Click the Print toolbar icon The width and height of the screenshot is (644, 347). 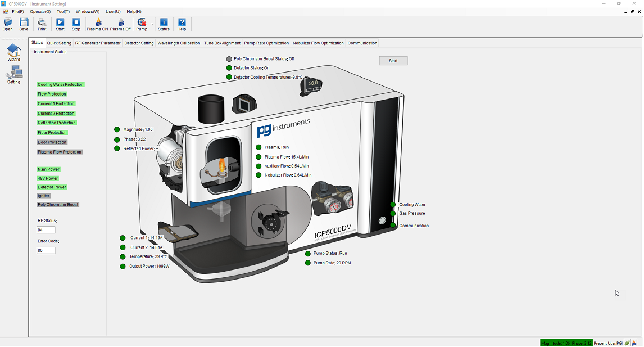42,25
